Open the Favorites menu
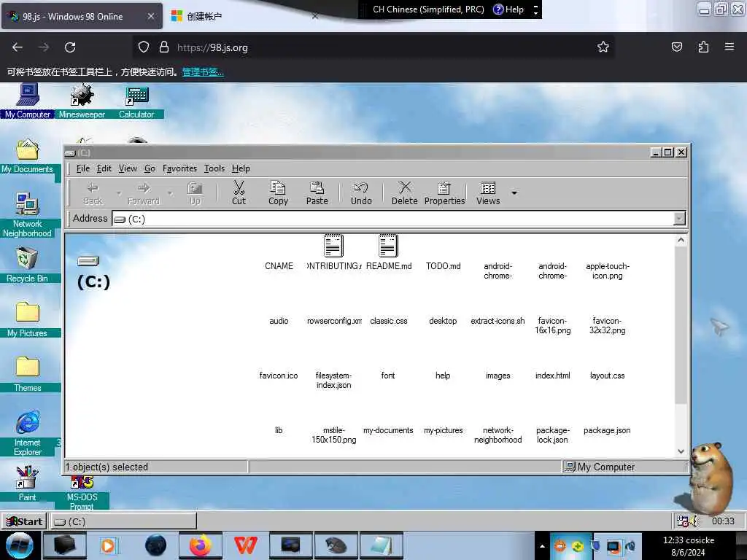Image resolution: width=747 pixels, height=560 pixels. coord(179,168)
